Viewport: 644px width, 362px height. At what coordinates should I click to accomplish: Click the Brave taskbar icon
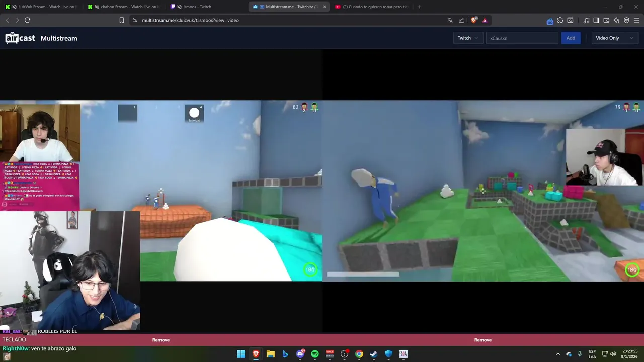click(256, 354)
